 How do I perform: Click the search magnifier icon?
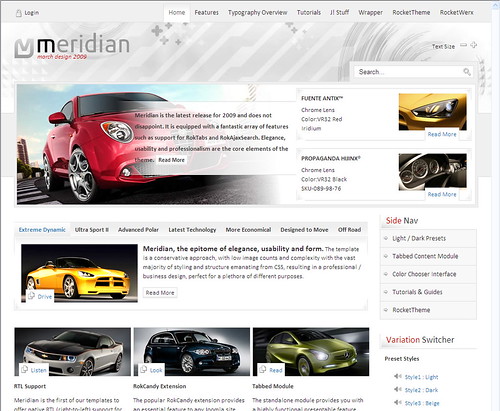467,72
